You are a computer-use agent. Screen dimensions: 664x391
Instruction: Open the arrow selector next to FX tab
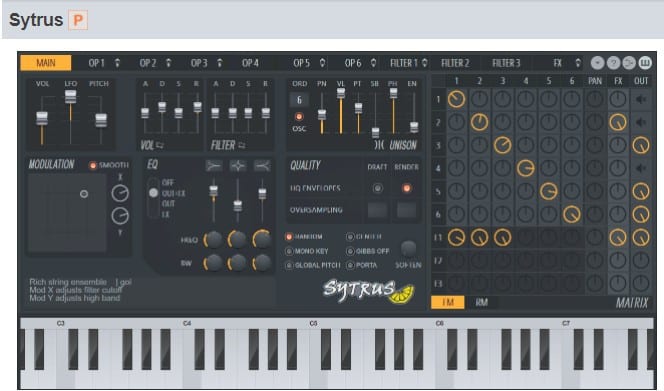578,63
